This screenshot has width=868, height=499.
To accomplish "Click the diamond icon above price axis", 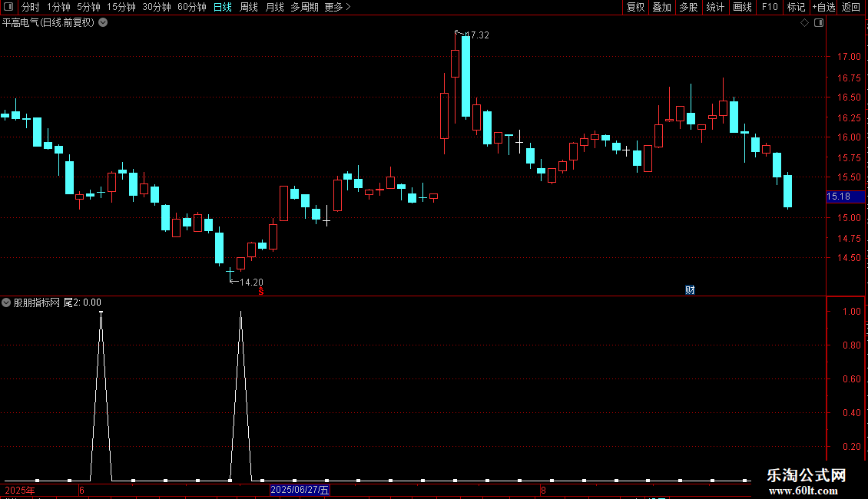I will (x=805, y=23).
